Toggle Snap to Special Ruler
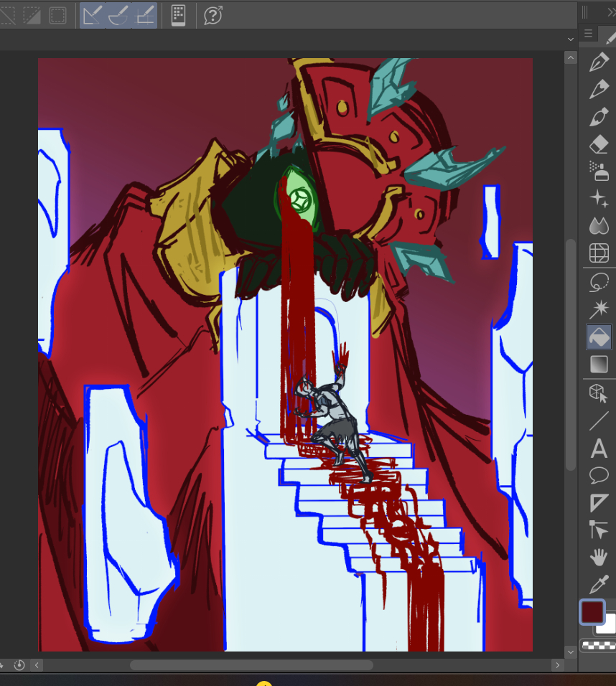 [118, 15]
